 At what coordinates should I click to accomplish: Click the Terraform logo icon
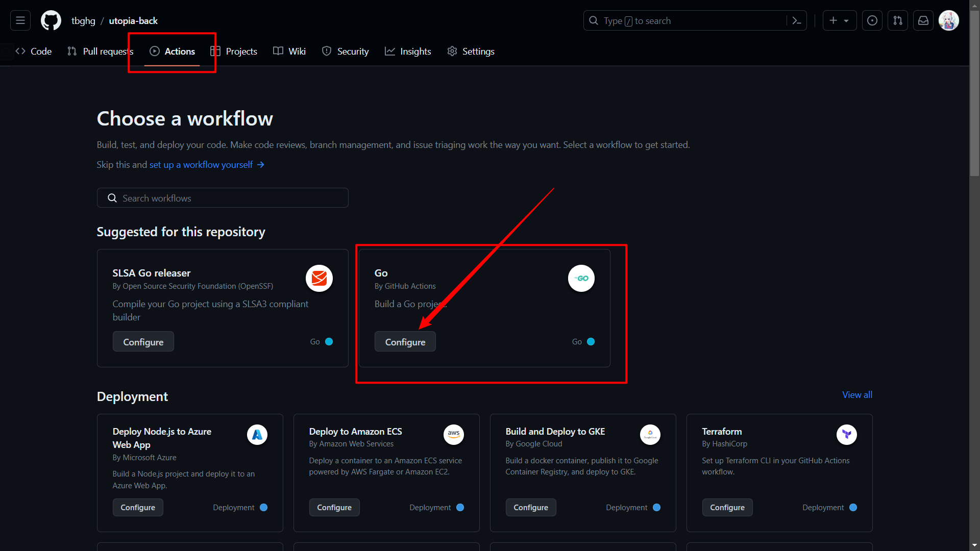tap(847, 435)
